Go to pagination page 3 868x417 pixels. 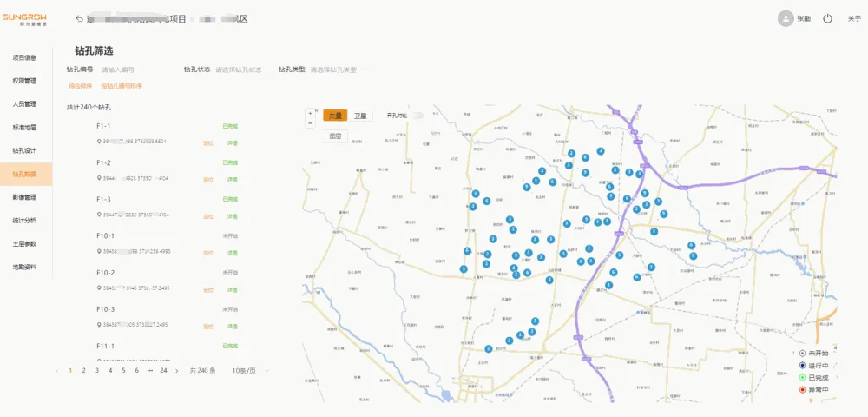click(x=97, y=370)
